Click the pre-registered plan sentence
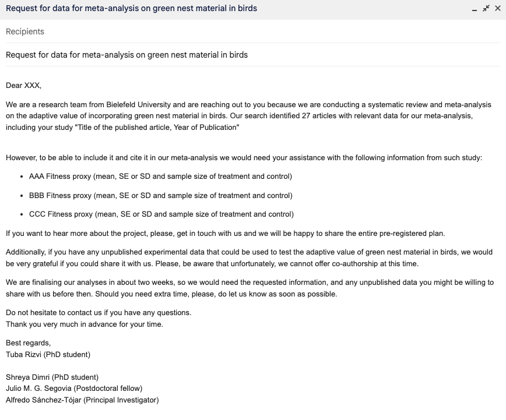This screenshot has width=506, height=420. point(225,233)
